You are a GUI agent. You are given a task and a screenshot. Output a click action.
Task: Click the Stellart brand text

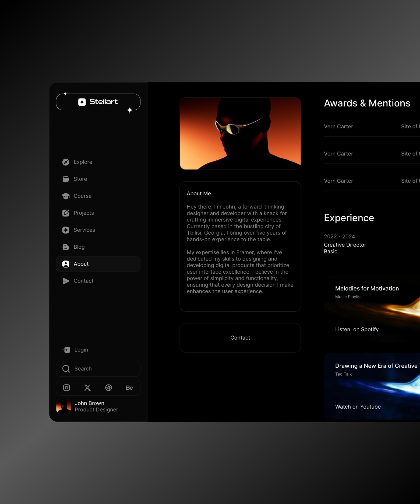point(104,102)
